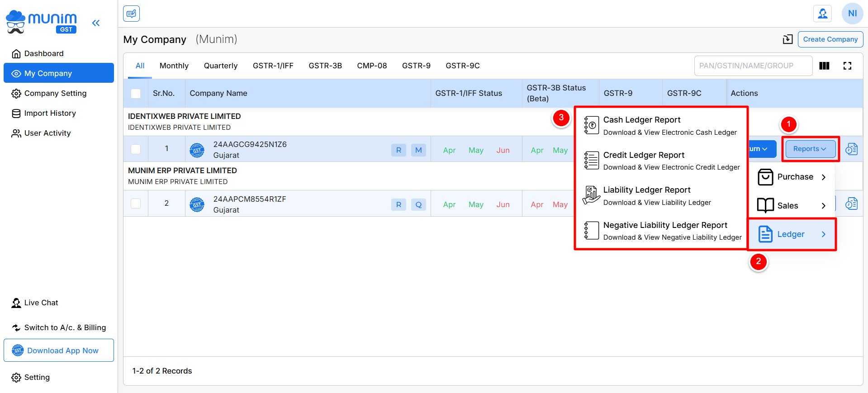Screen dimensions: 868x393
Task: Open support agent icon in header
Action: (x=823, y=14)
